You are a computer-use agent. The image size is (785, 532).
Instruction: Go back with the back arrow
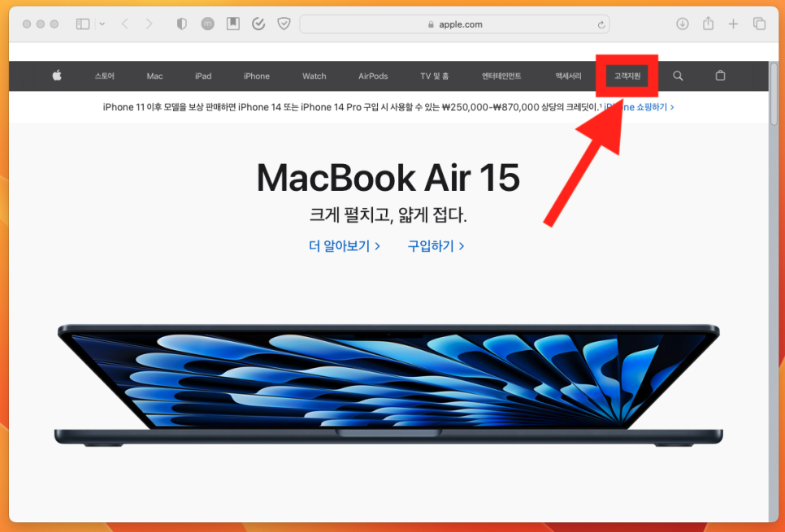tap(125, 24)
